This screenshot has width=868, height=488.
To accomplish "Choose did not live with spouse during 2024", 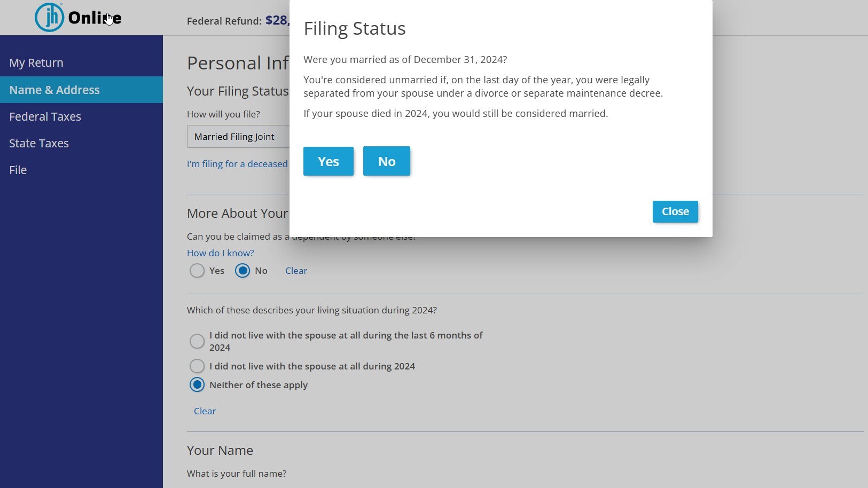I will coord(197,366).
